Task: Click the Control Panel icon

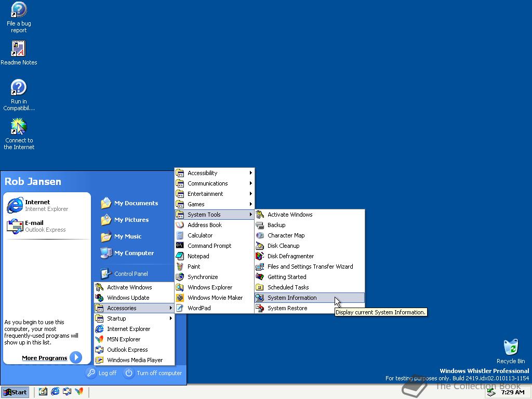Action: pyautogui.click(x=106, y=273)
